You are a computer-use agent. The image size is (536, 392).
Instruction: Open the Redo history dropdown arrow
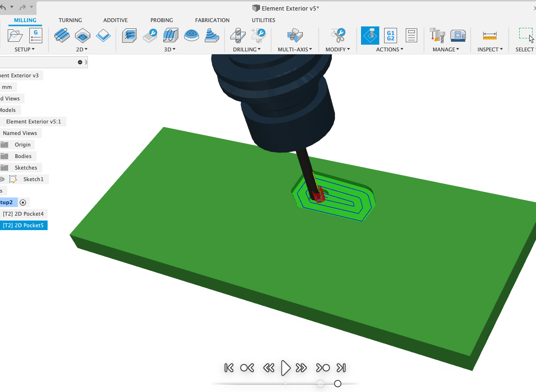click(31, 7)
